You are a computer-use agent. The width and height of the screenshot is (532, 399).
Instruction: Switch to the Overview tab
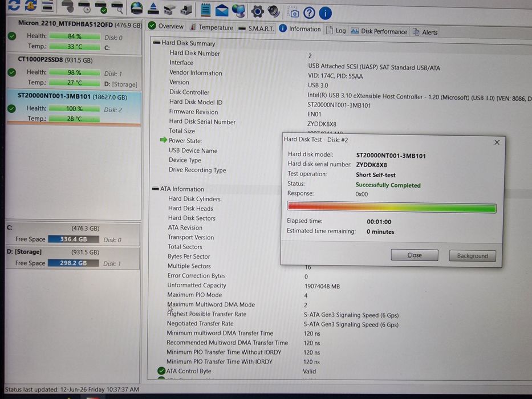tap(166, 26)
